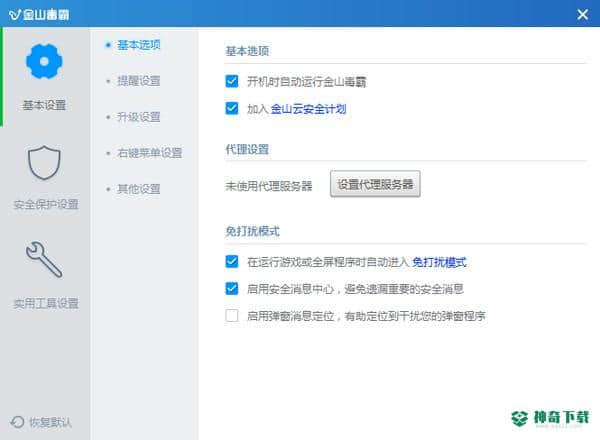Open the 金山云安全计划 link
Image resolution: width=600 pixels, height=440 pixels.
tap(308, 109)
